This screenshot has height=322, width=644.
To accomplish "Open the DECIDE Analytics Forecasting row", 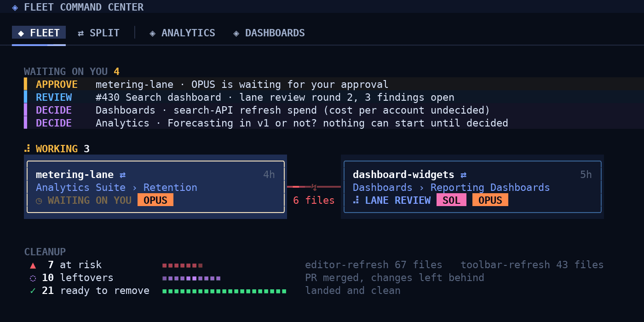I will pos(334,123).
